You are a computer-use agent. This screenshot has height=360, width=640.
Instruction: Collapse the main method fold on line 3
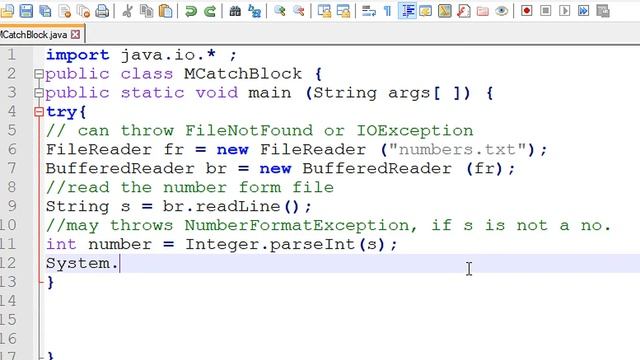point(39,93)
